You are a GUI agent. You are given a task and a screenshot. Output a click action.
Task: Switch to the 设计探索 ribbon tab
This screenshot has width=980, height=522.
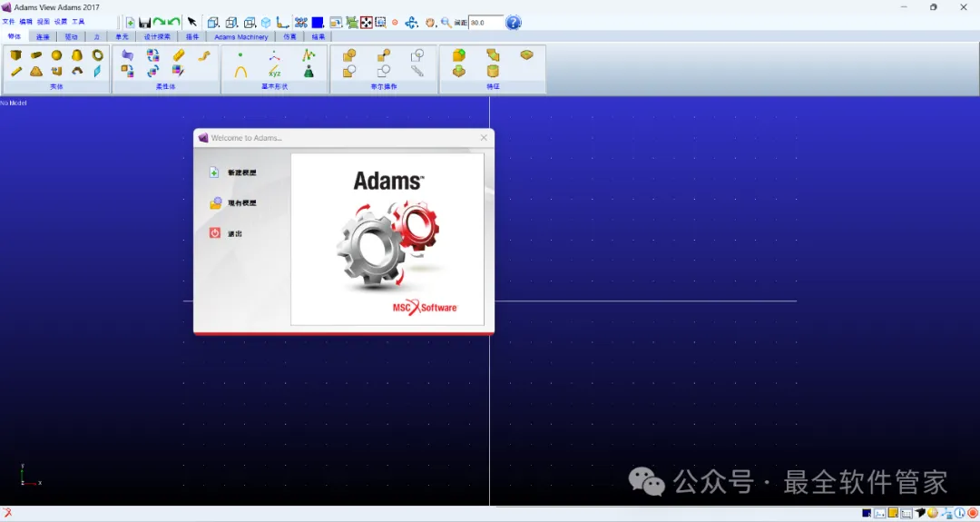(x=157, y=37)
